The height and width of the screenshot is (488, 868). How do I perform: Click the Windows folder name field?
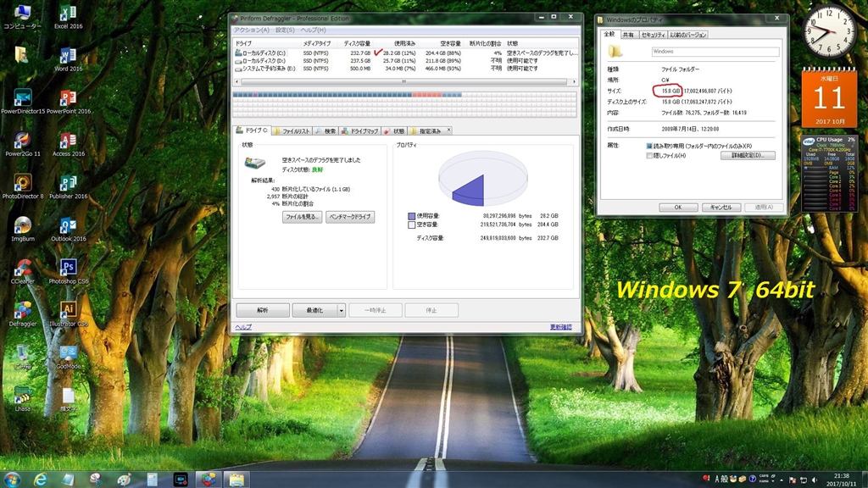(715, 52)
